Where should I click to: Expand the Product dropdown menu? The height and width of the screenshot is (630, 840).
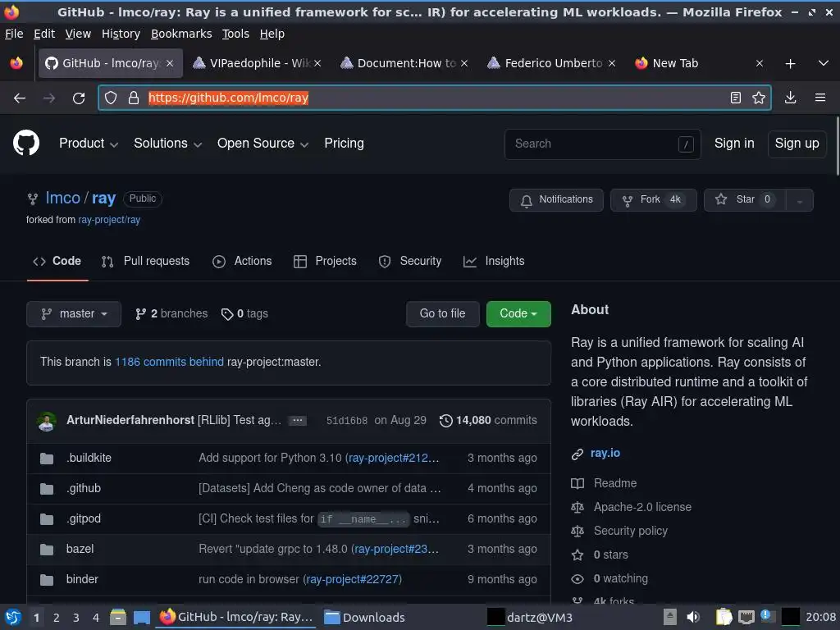click(89, 143)
